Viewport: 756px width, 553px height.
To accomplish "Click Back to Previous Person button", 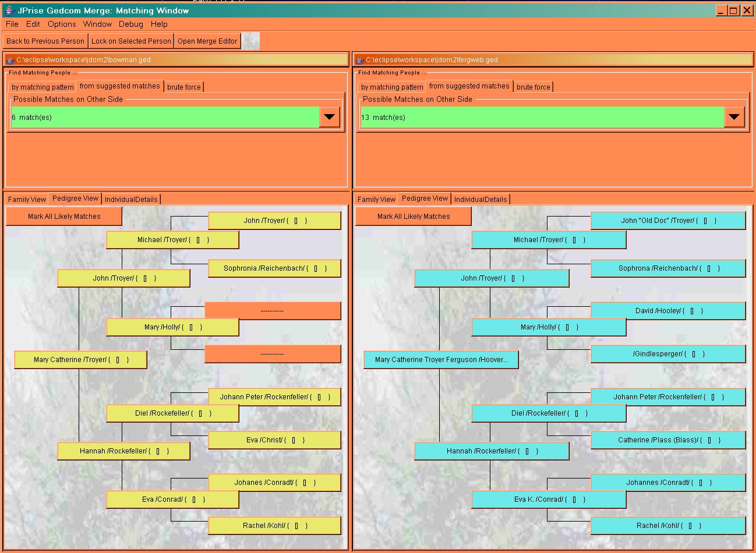I will [45, 41].
